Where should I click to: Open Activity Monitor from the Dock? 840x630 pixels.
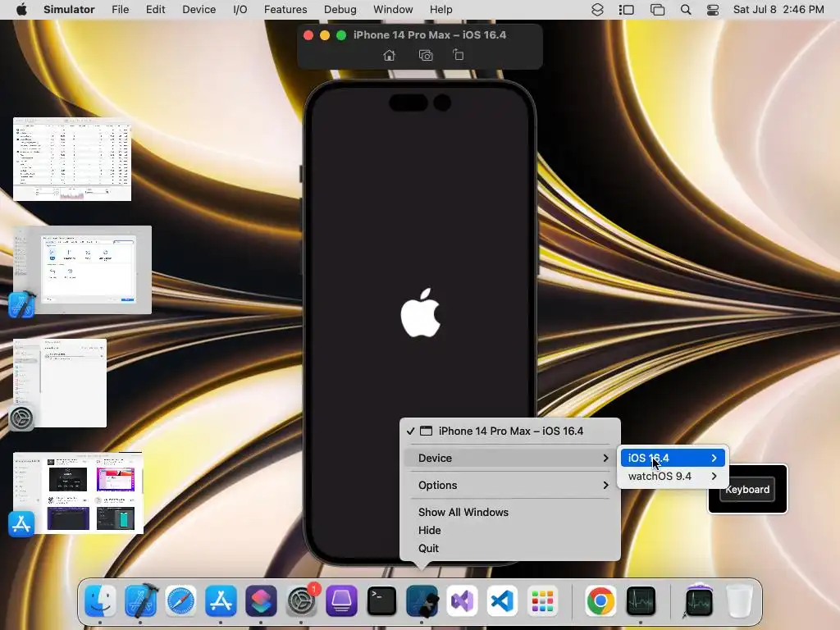[641, 601]
